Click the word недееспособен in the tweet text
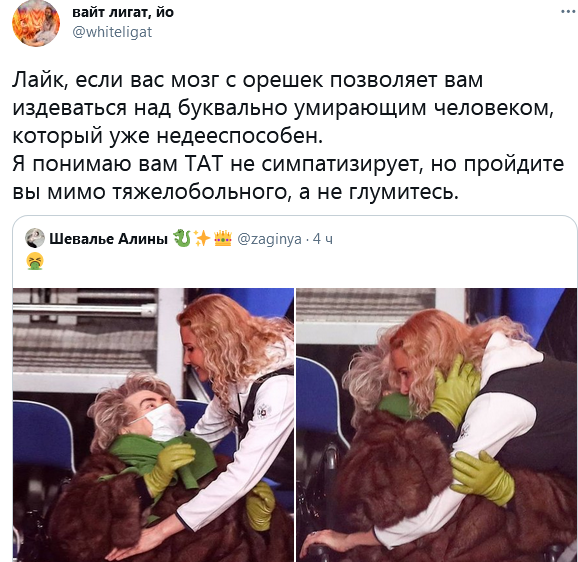The width and height of the screenshot is (578, 562). coord(240,136)
